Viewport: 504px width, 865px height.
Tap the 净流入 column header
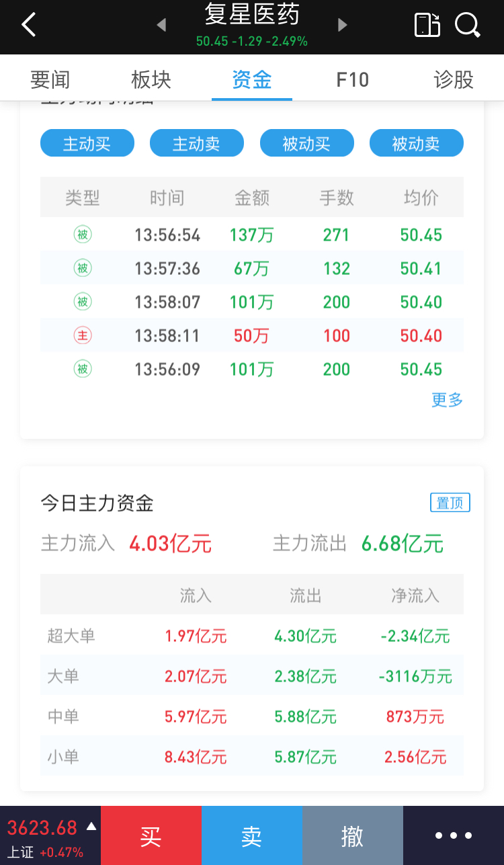(415, 595)
